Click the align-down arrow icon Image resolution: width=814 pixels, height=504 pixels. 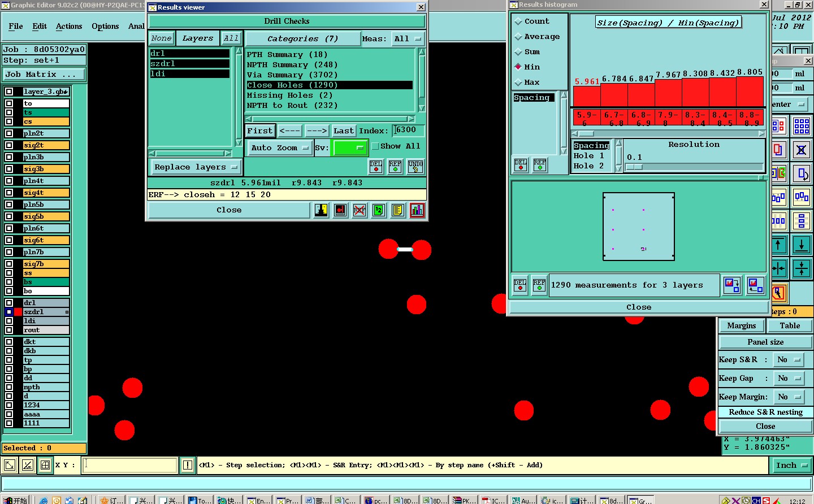coord(802,245)
